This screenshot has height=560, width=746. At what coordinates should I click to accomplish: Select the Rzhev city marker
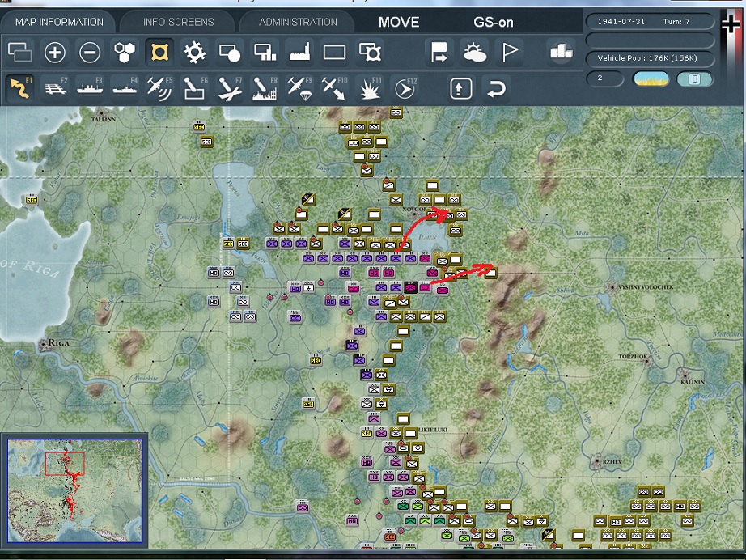597,461
